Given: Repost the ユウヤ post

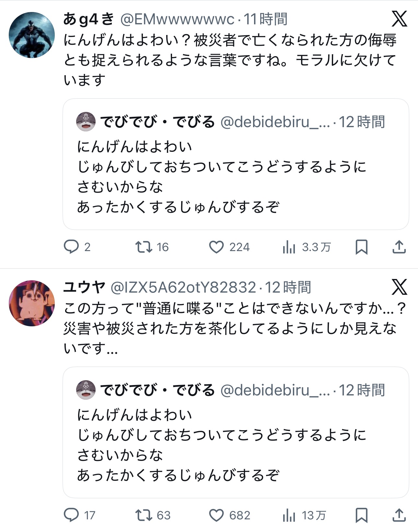Looking at the screenshot, I should point(144,515).
